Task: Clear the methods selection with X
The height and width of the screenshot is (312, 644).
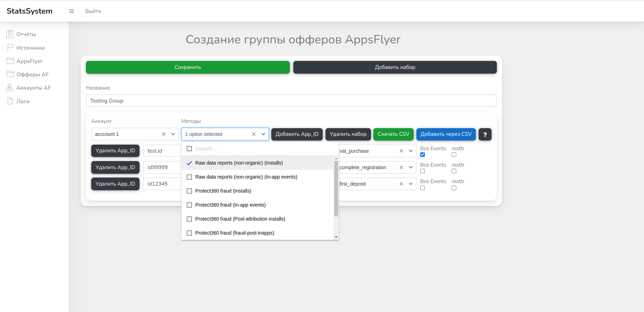Action: click(x=254, y=134)
